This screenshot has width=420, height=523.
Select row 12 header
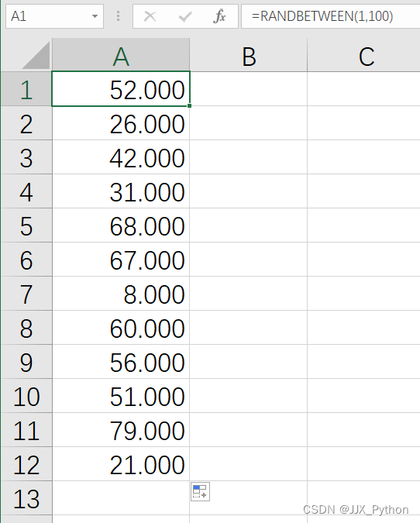click(26, 463)
